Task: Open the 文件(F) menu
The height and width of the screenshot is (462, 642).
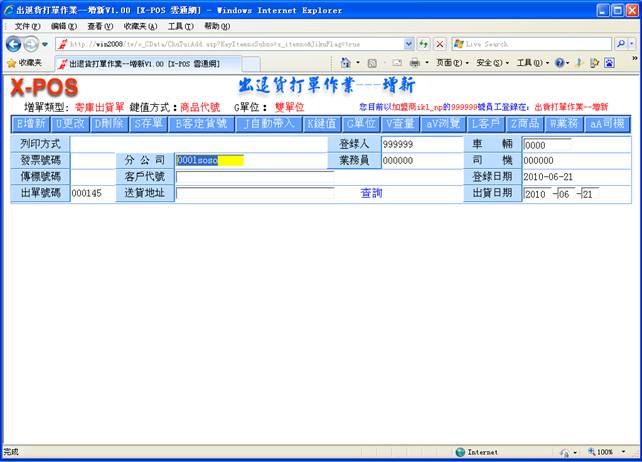Action: click(x=28, y=26)
